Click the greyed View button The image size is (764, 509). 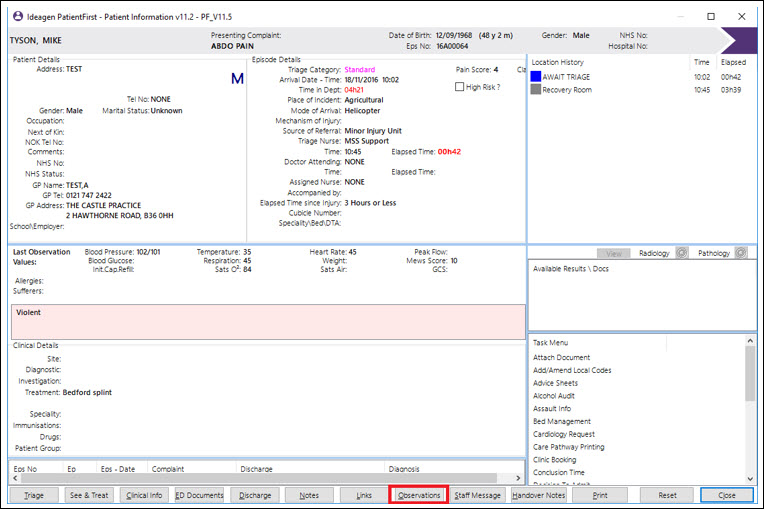[x=613, y=253]
